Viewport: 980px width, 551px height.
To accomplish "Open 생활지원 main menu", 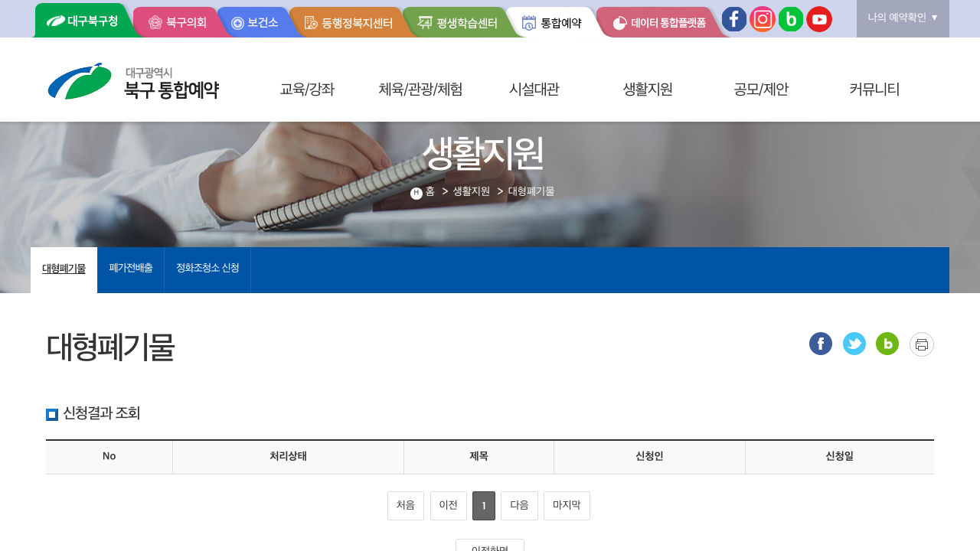I will tap(648, 90).
